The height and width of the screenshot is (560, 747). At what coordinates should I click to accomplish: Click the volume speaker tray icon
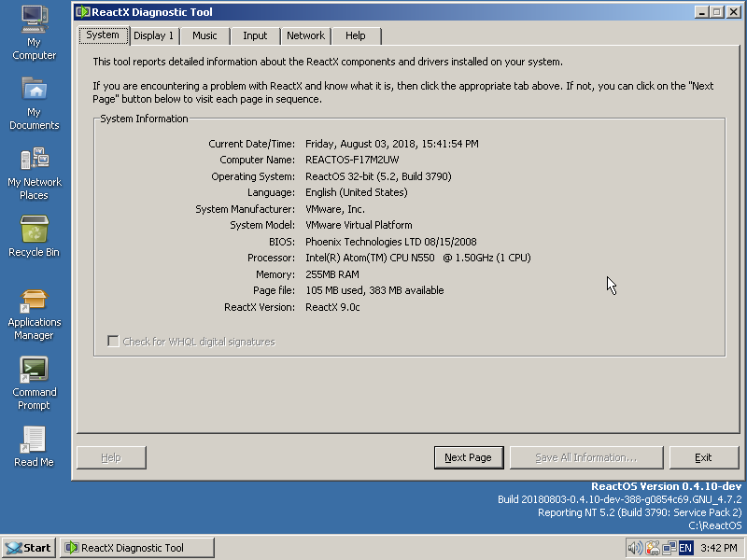click(635, 548)
